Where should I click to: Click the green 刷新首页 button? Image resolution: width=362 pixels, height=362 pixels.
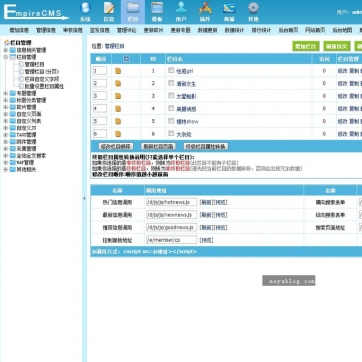(x=337, y=46)
